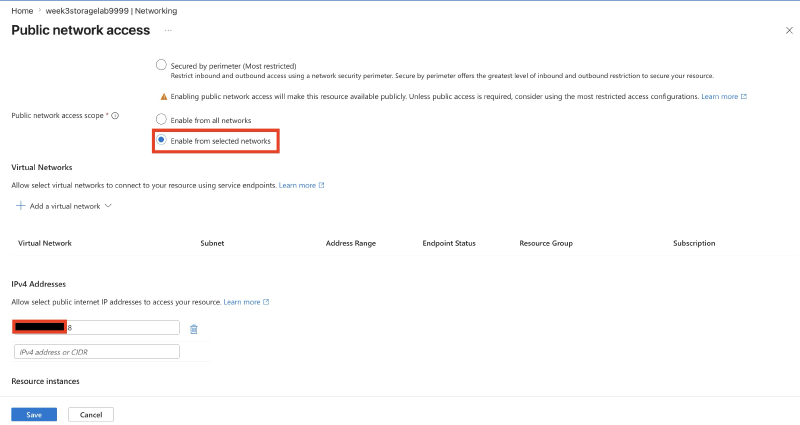Choose Enable from all networks
Viewport: 800px width, 425px height.
(161, 119)
